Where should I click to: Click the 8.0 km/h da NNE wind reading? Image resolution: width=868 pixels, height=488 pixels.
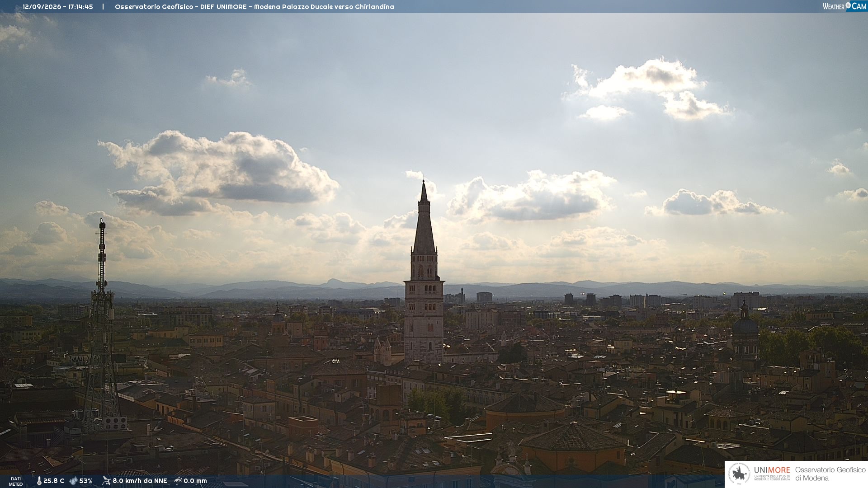pos(140,481)
